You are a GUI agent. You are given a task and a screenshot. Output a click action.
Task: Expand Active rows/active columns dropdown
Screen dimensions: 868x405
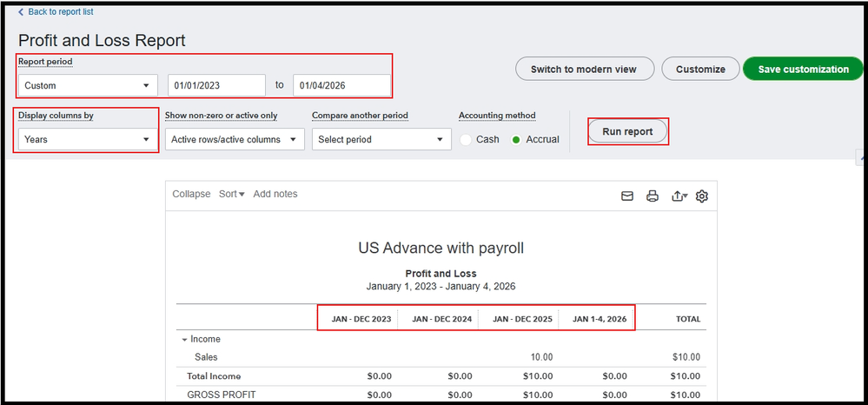235,139
